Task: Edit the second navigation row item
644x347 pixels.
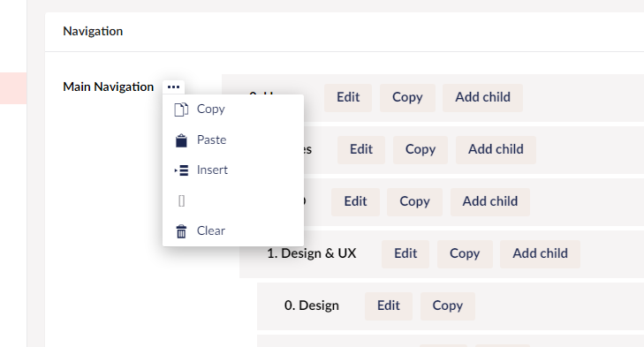Action: [361, 150]
